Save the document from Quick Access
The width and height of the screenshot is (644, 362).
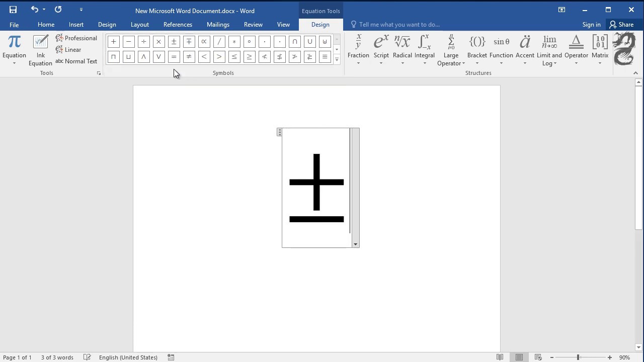(13, 10)
